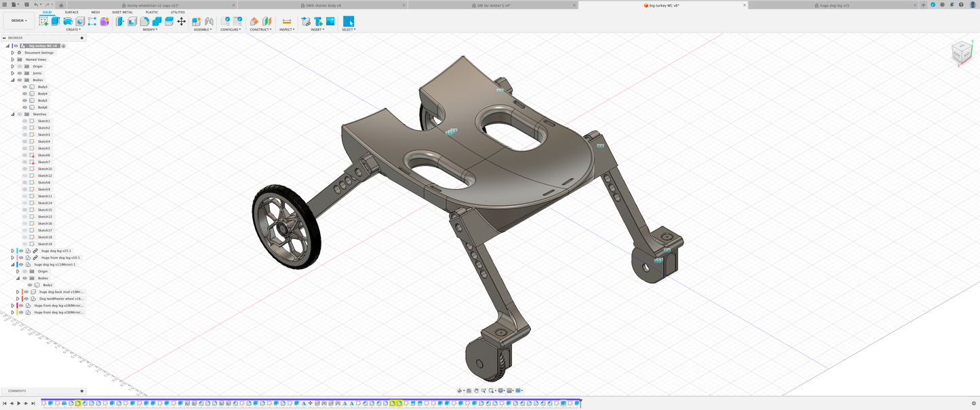Image resolution: width=980 pixels, height=410 pixels.
Task: Click the Extrude tool icon
Action: click(56, 22)
